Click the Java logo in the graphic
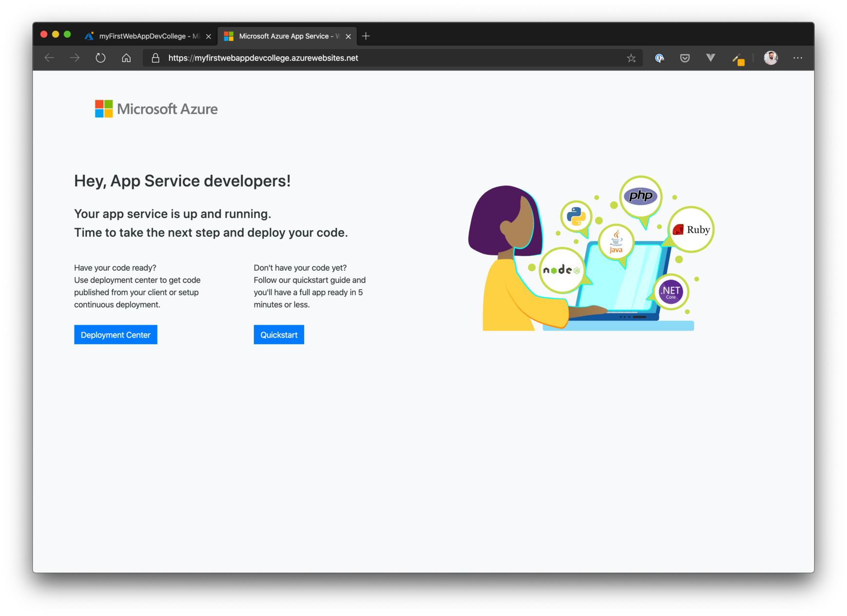This screenshot has width=847, height=616. (616, 242)
